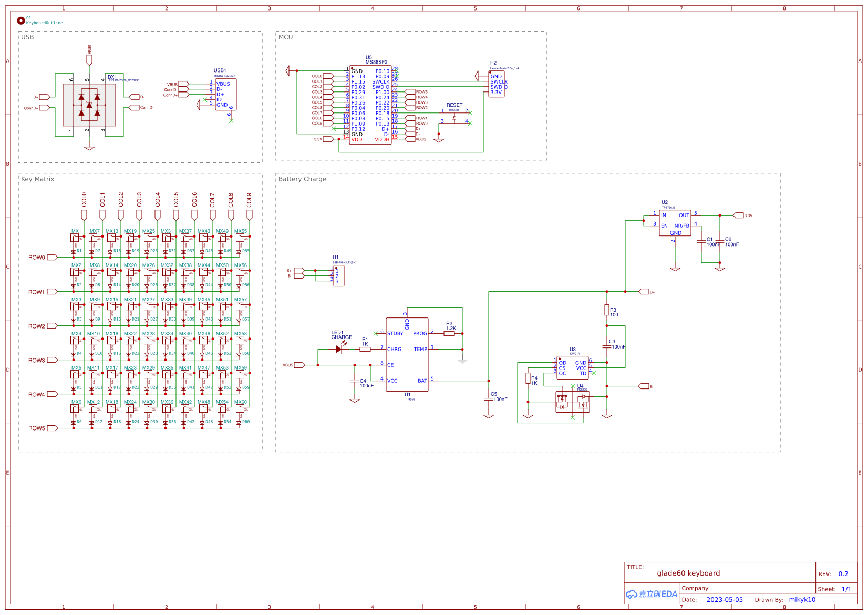This screenshot has height=615, width=868.
Task: Click the glade60 keyboard title text
Action: (x=689, y=573)
